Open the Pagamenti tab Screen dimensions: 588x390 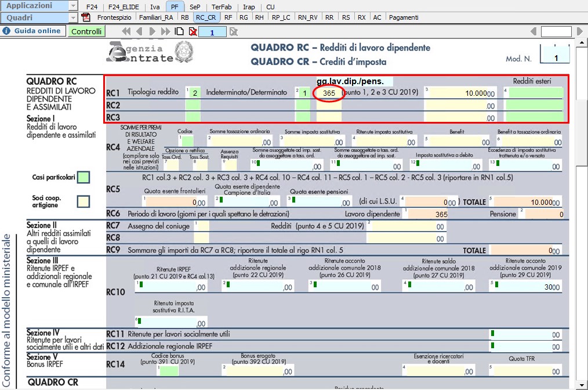click(404, 17)
